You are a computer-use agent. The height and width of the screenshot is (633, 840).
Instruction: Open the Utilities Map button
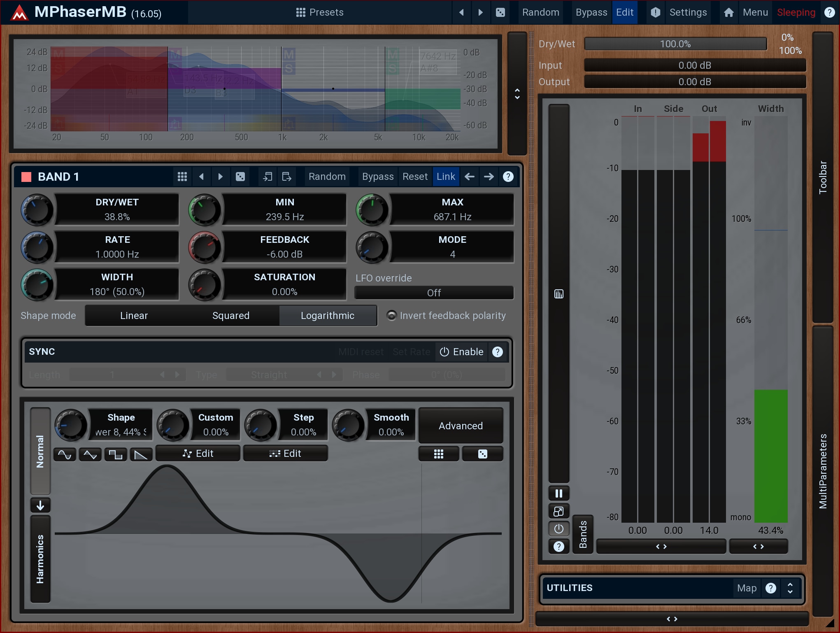tap(747, 588)
